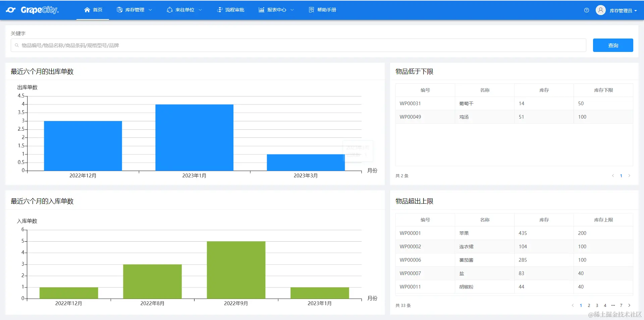Click next page arrow in 物品低于下限 table

point(629,176)
